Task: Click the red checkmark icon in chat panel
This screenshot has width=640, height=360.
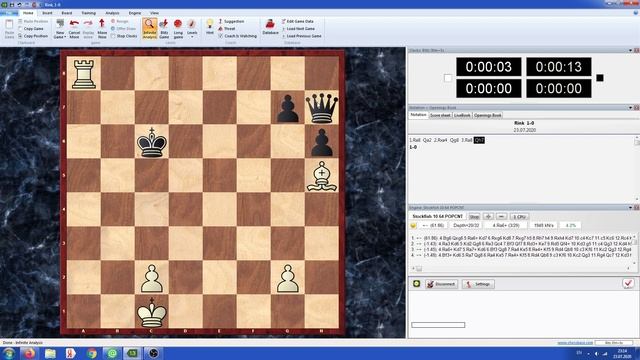Action: (628, 283)
